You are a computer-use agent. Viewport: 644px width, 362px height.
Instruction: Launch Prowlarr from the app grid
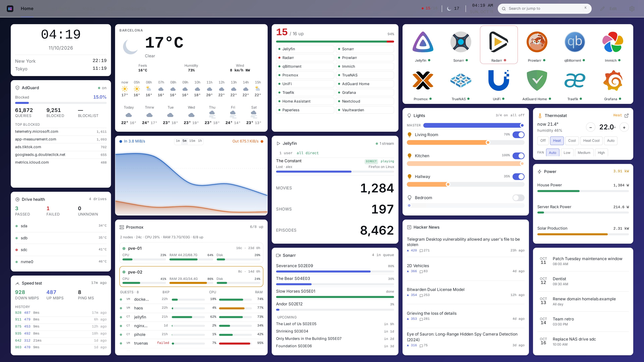tap(537, 42)
